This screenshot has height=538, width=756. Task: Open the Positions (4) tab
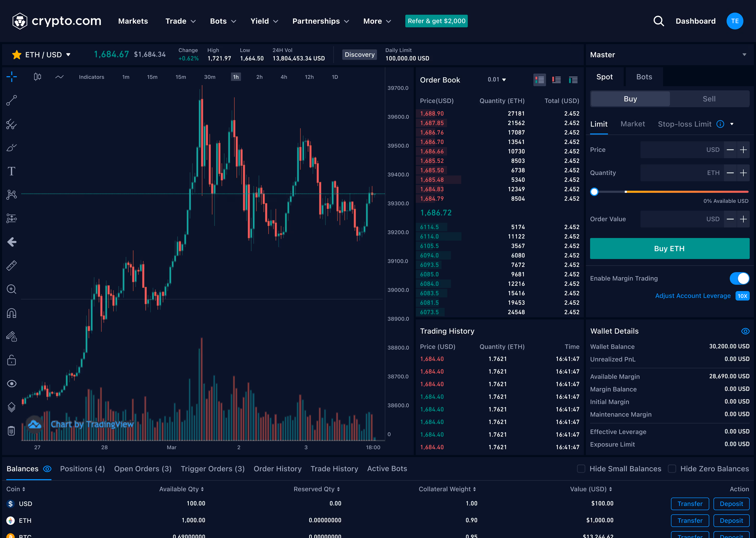82,469
